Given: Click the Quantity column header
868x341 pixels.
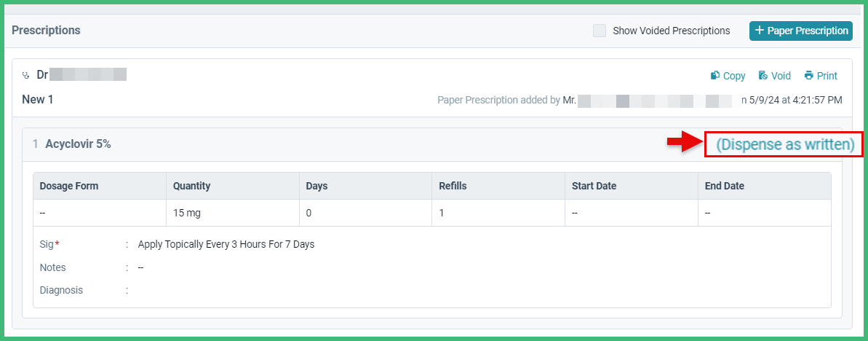Looking at the screenshot, I should (x=191, y=186).
